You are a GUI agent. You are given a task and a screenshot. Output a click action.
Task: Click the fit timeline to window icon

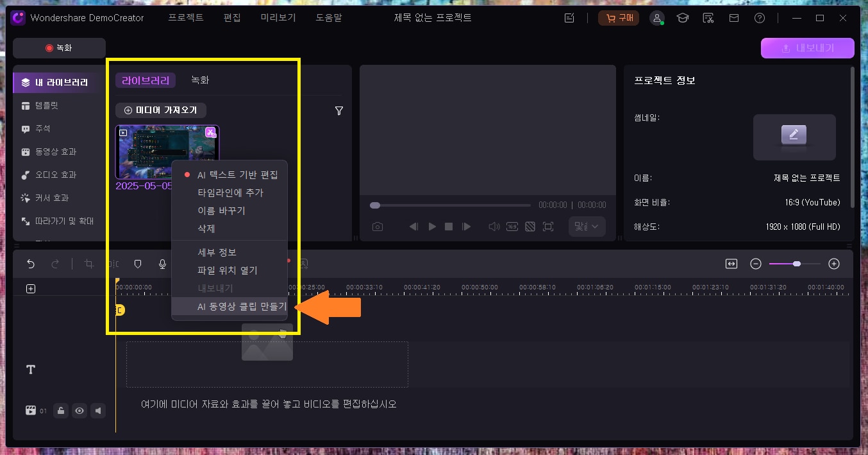tap(731, 264)
